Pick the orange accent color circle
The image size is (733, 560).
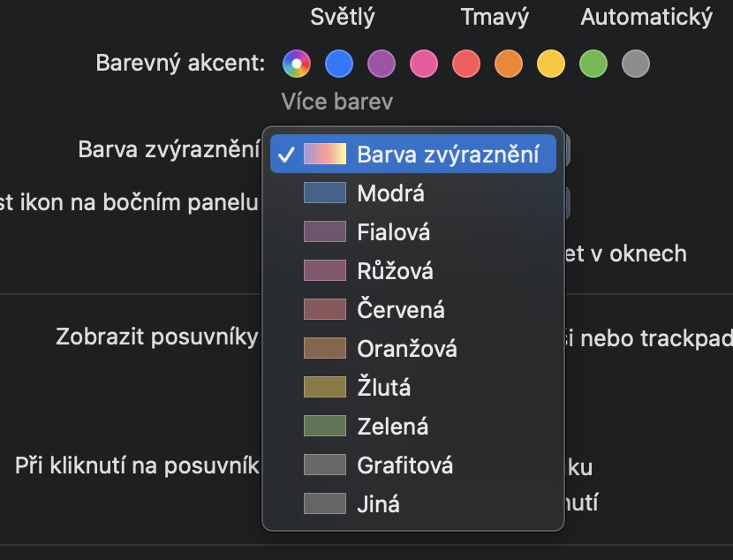pyautogui.click(x=509, y=64)
